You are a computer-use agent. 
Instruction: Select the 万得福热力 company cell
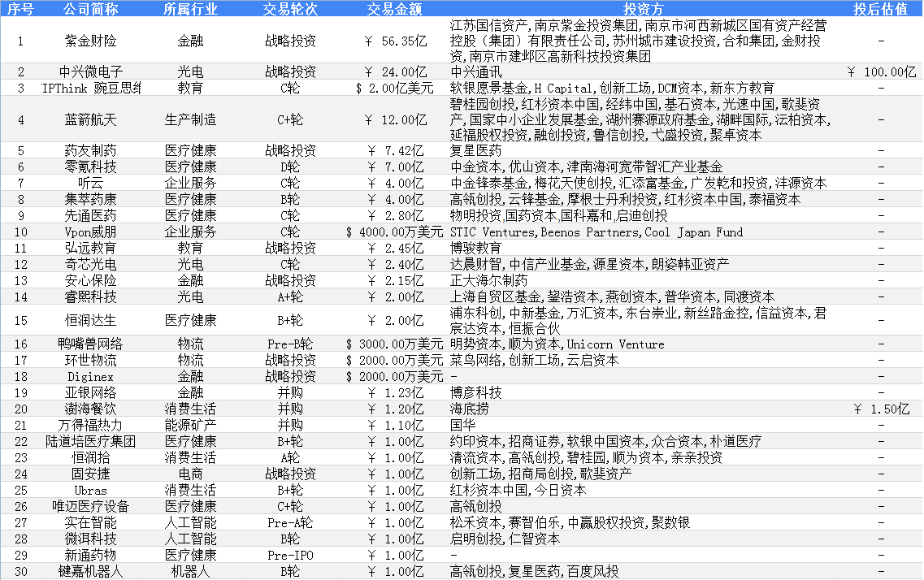(x=91, y=425)
